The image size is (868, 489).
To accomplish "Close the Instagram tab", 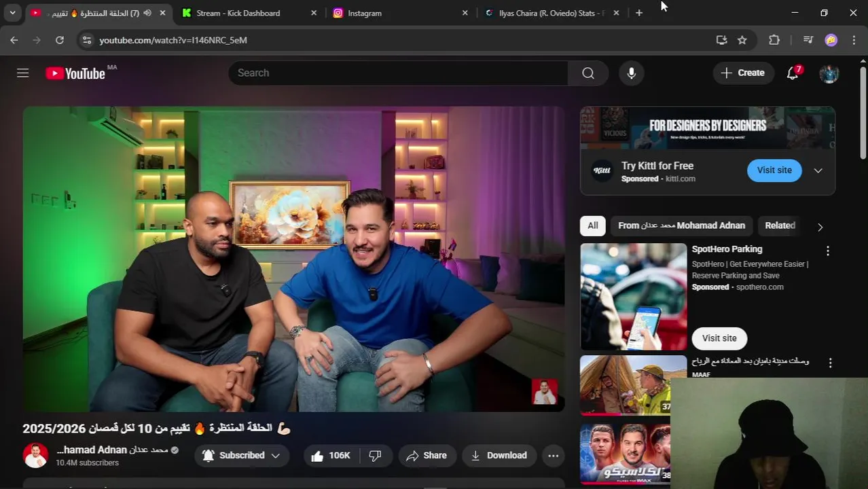I will pyautogui.click(x=465, y=13).
